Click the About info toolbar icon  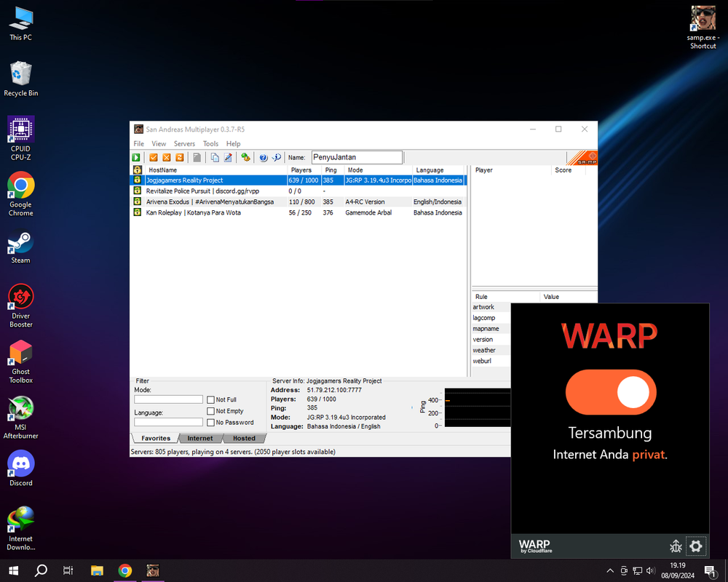[276, 158]
